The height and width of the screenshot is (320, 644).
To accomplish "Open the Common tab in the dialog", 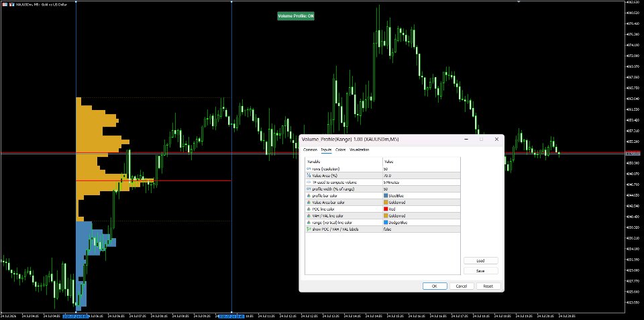I will tap(310, 150).
